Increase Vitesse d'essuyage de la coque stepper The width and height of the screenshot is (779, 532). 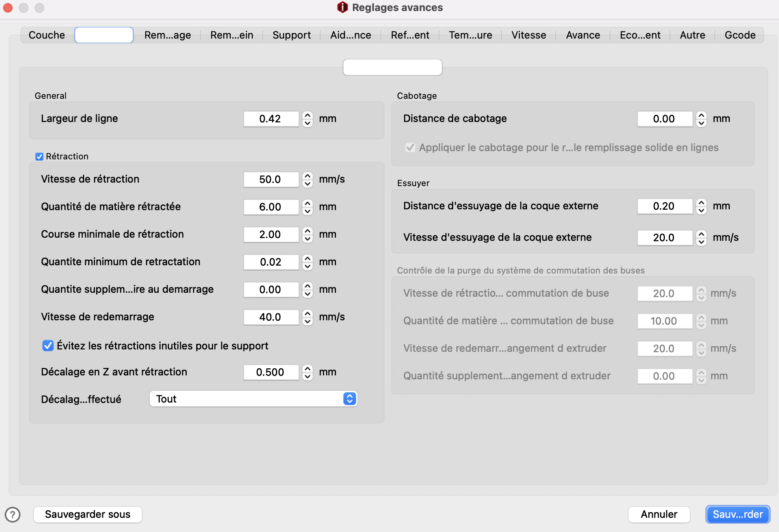click(701, 234)
